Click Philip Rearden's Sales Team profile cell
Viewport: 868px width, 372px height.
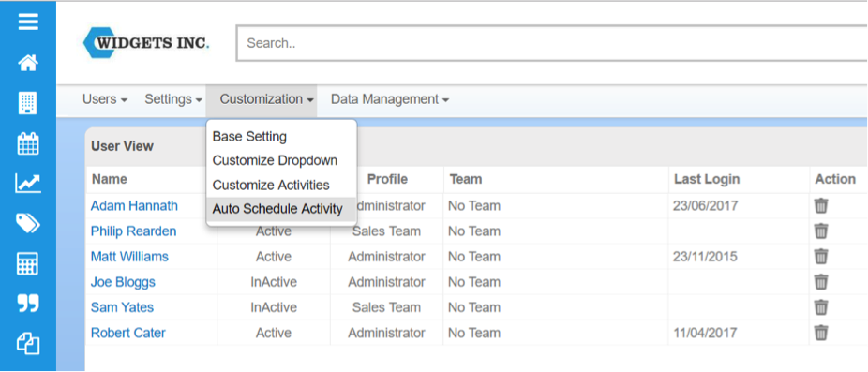[386, 231]
